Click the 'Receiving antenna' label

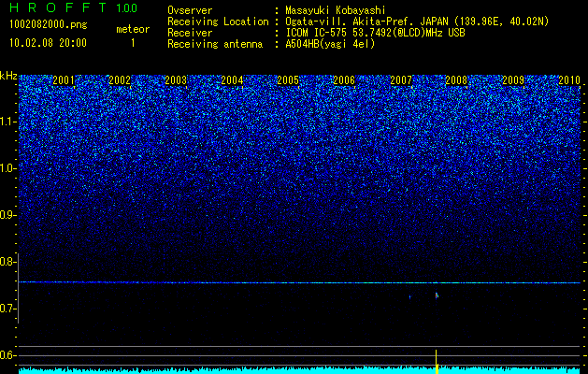tap(215, 44)
